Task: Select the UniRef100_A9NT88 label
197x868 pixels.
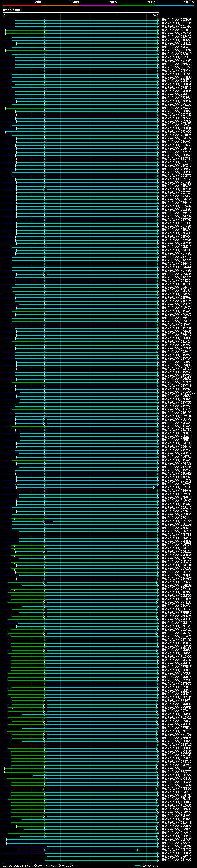Action: coord(177,535)
